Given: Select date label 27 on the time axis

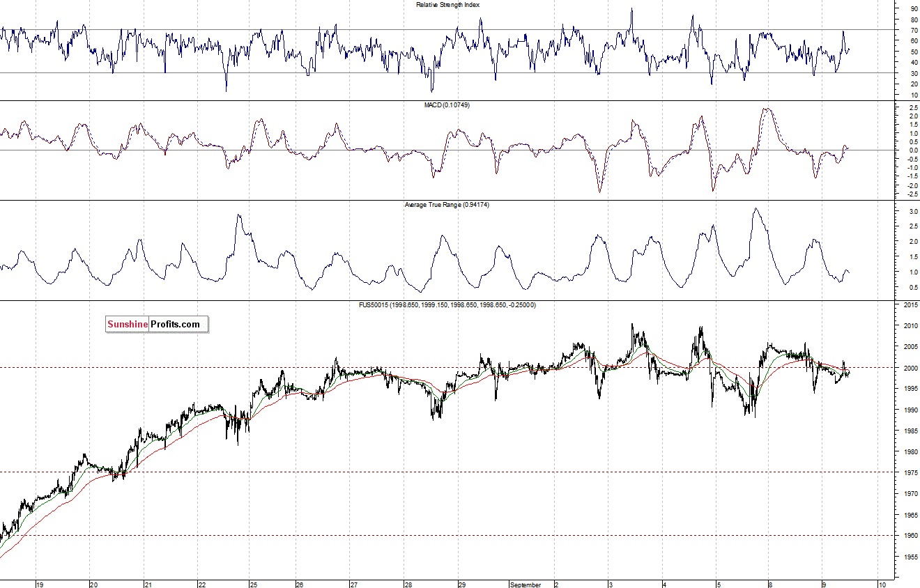Looking at the screenshot, I should click(x=353, y=585).
